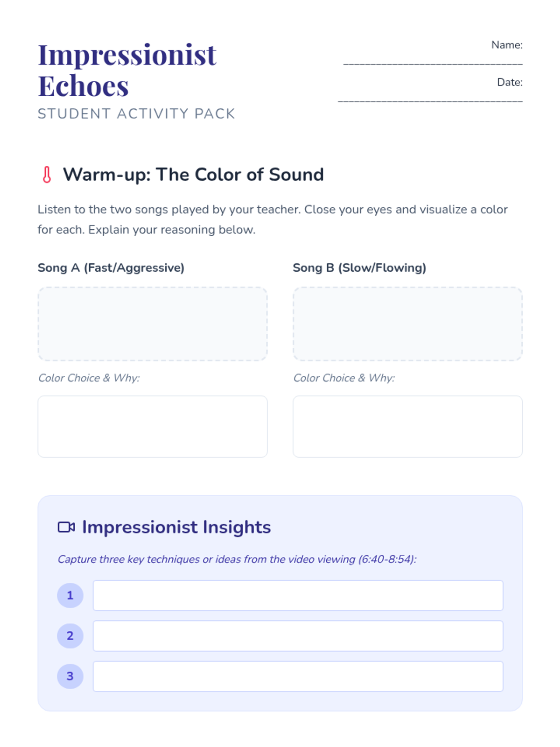Viewport: 560px width, 747px height.
Task: Click the Warm-up: The Color of Sound heading
Action: coord(193,175)
